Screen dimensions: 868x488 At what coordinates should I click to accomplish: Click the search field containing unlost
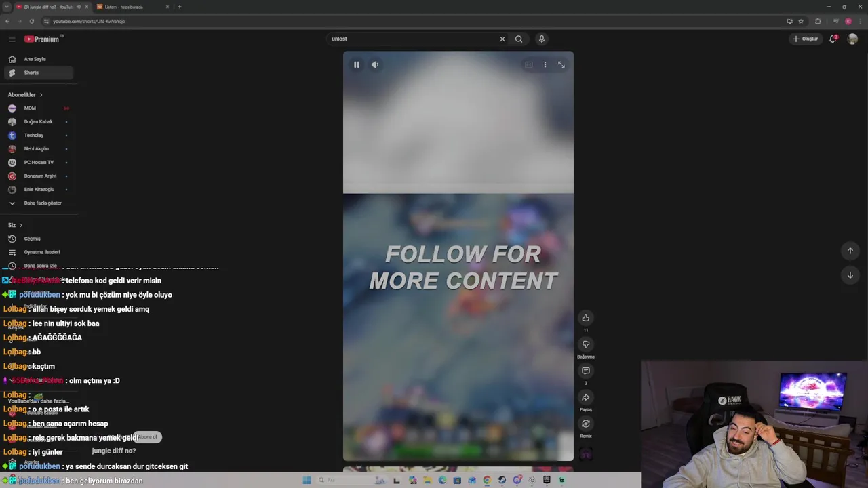pos(412,39)
